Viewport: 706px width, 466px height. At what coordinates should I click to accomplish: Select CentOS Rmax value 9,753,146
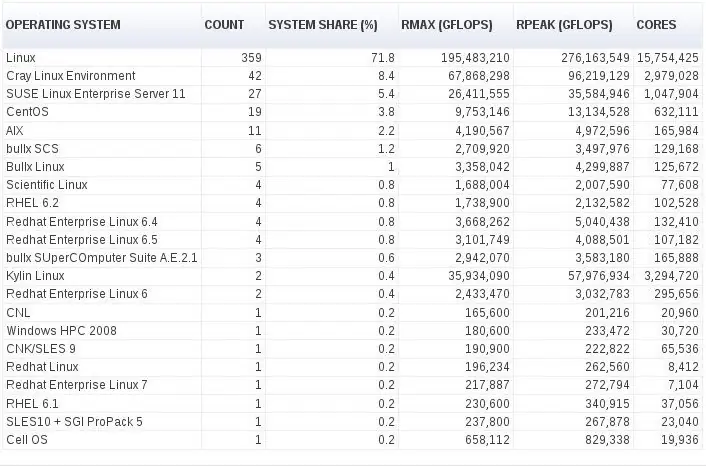point(482,112)
